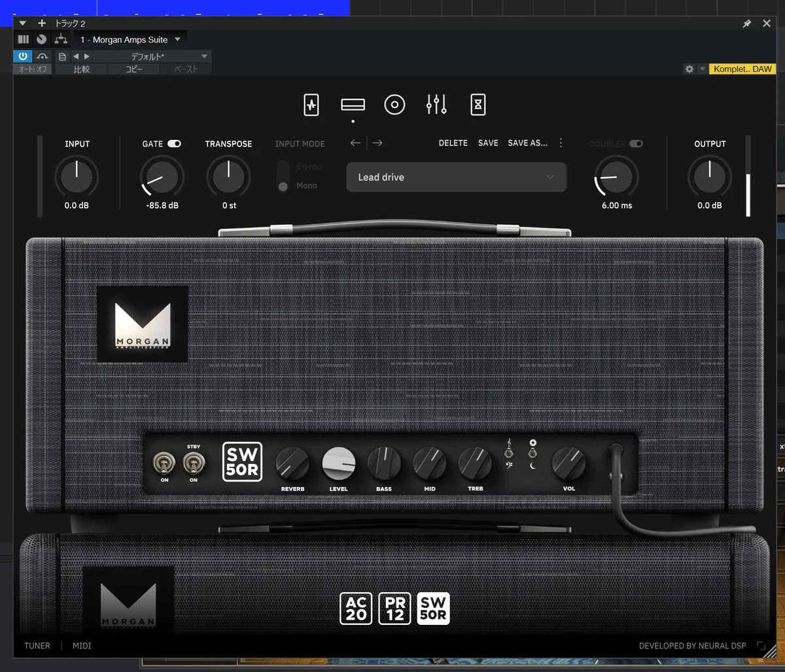Image resolution: width=785 pixels, height=672 pixels.
Task: Toggle the noise GATE switch
Action: coord(174,144)
